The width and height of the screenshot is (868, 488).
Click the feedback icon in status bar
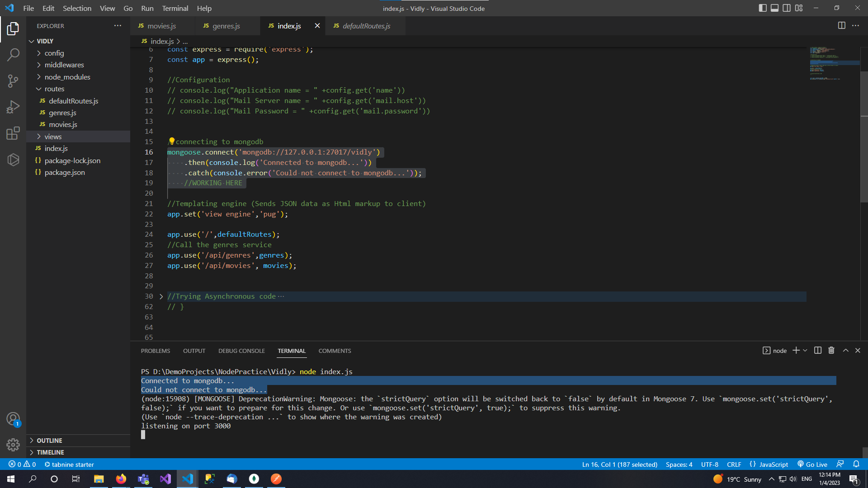click(840, 465)
